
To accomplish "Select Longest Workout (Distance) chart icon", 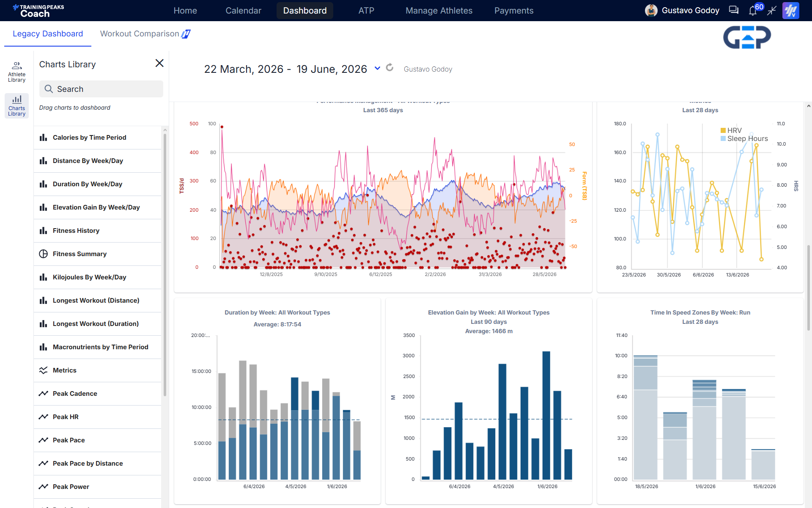I will [x=43, y=301].
